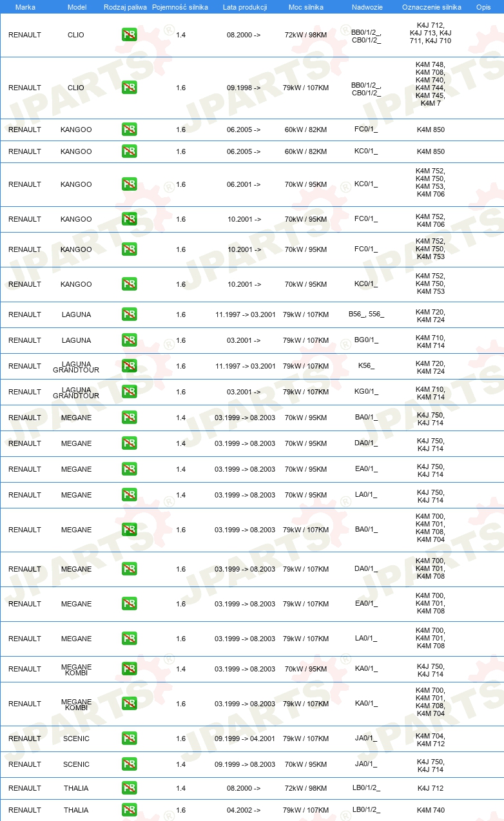
Task: Click the Moc silnika column header
Action: click(x=306, y=7)
